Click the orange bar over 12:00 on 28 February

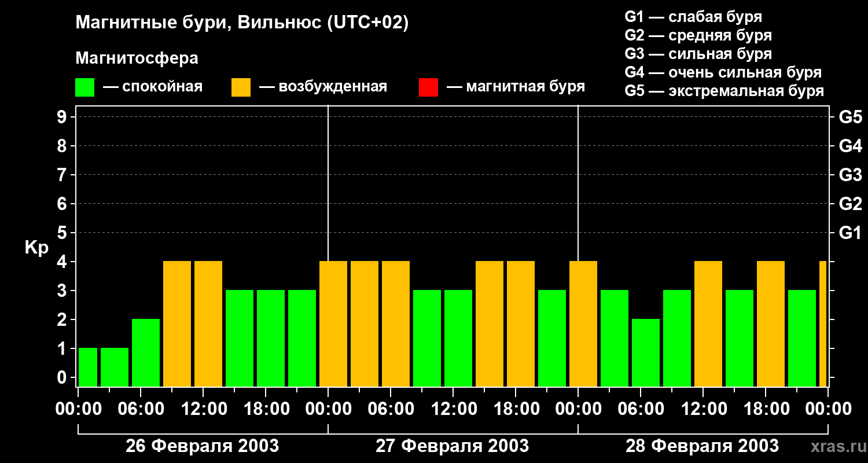[708, 324]
